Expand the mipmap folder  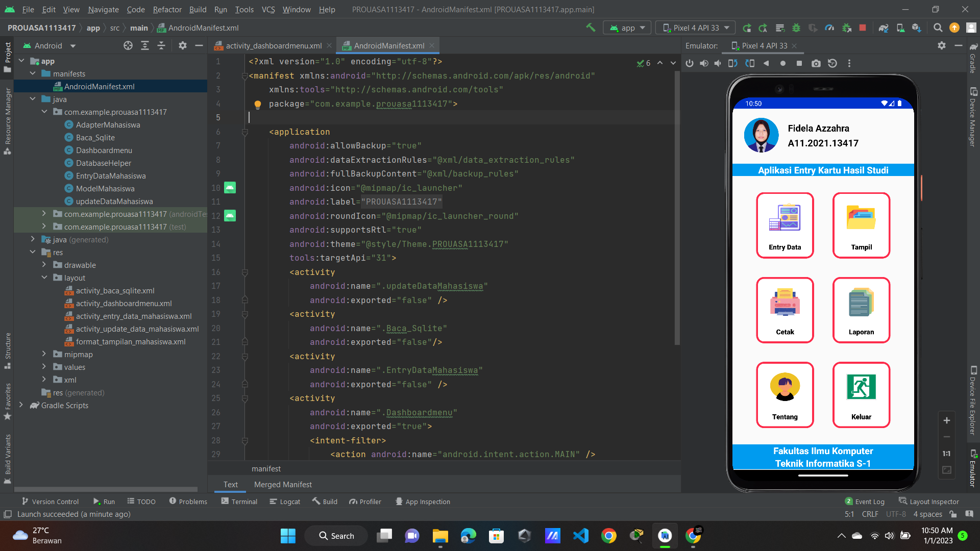[45, 354]
